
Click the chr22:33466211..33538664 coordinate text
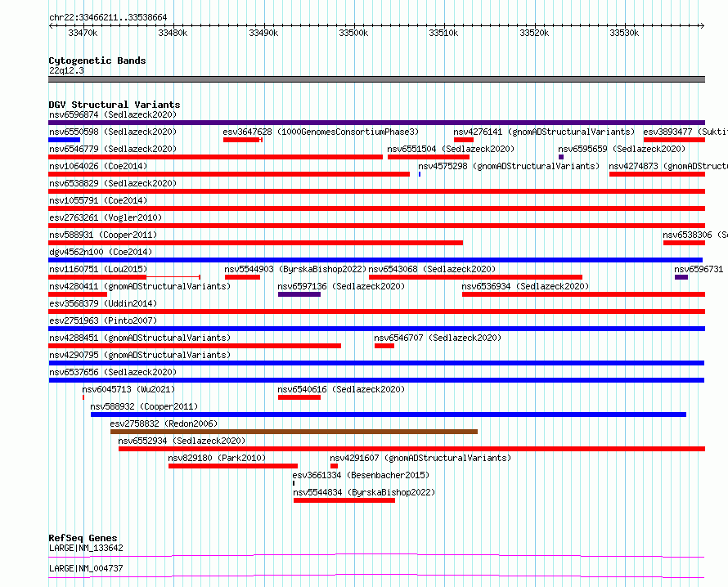coord(108,18)
